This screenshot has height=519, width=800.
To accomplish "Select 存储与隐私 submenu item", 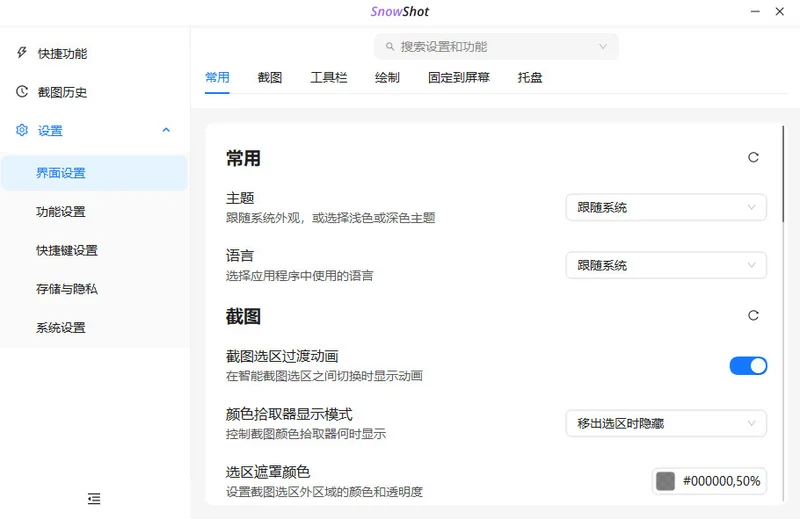I will point(95,289).
